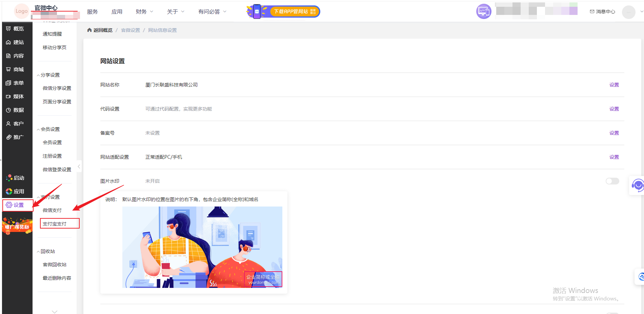
Task: Click 设置 link for 代码设置 row
Action: pyautogui.click(x=614, y=109)
